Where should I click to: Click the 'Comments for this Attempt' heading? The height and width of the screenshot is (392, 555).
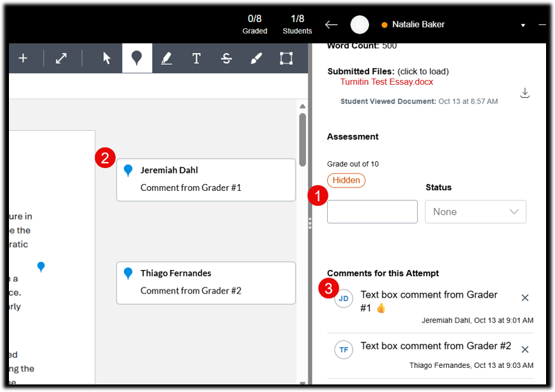[383, 274]
